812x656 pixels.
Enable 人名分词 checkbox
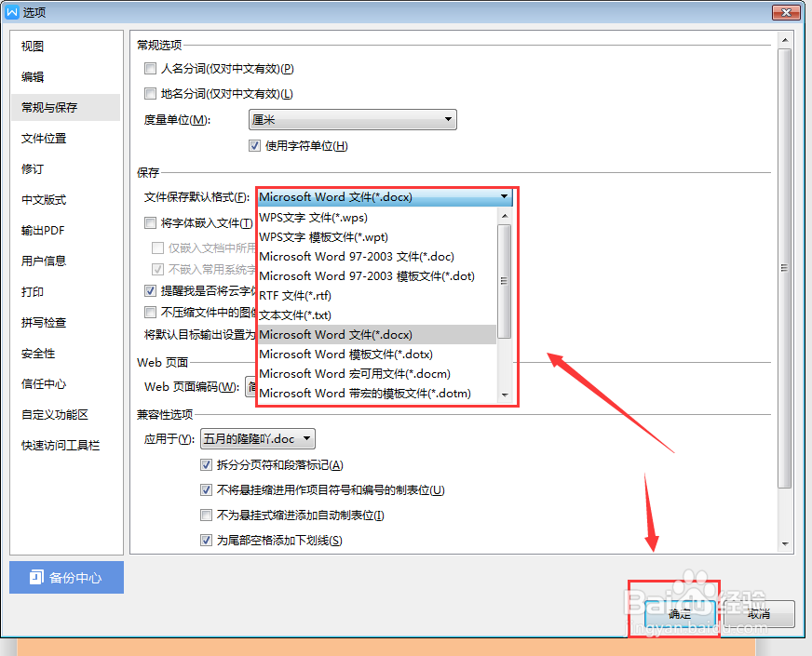coord(150,68)
